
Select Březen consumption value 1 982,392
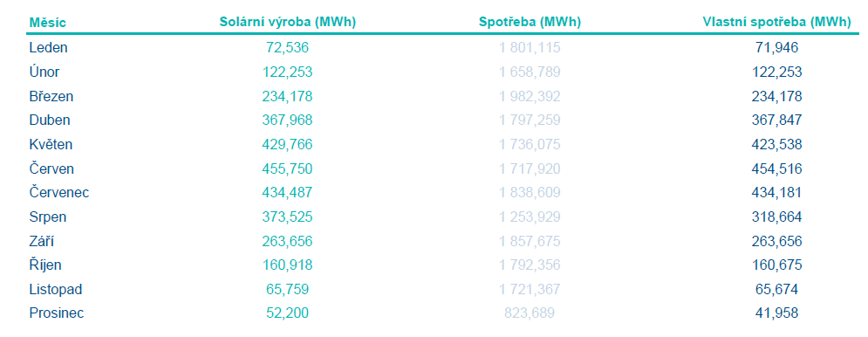pos(530,96)
